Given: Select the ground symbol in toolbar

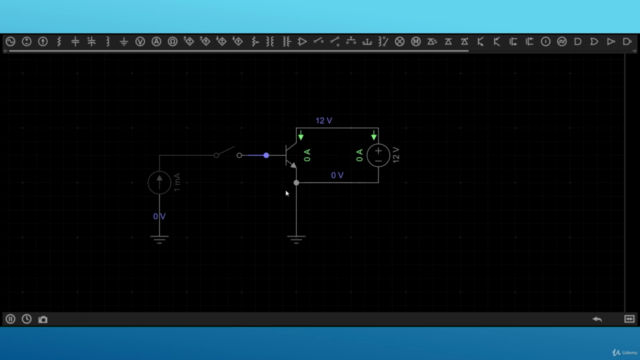Looking at the screenshot, I should [x=124, y=42].
